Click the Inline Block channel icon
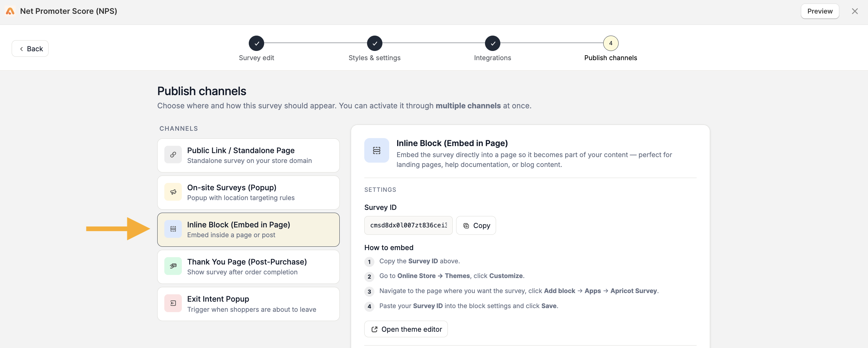The image size is (868, 348). (173, 229)
